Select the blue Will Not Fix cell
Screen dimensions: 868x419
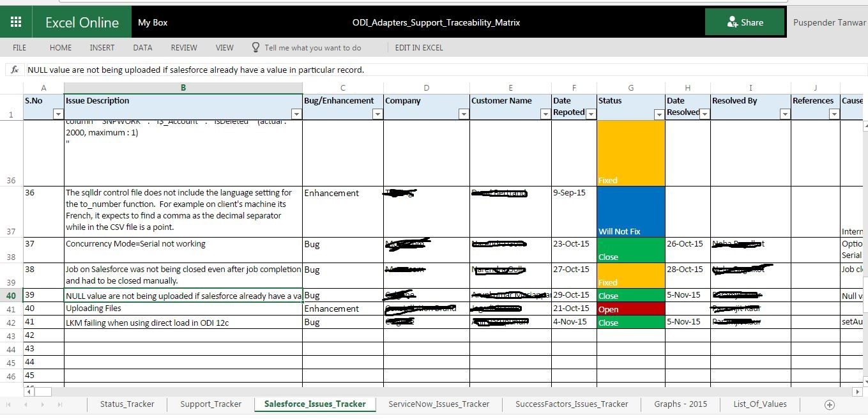click(630, 211)
